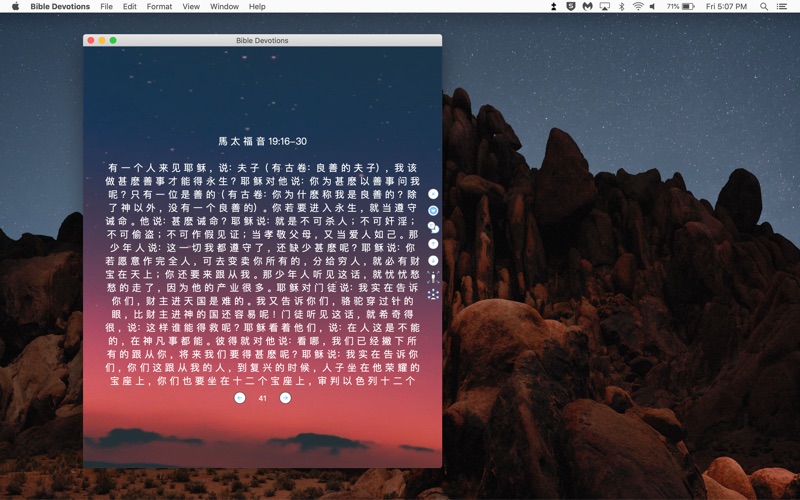This screenshot has width=800, height=500.
Task: Go to previous devotion with left arrow
Action: [x=239, y=398]
